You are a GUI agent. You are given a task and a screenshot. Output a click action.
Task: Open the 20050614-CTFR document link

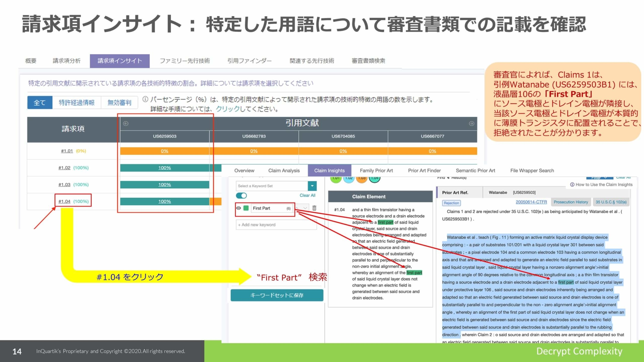[x=531, y=202]
